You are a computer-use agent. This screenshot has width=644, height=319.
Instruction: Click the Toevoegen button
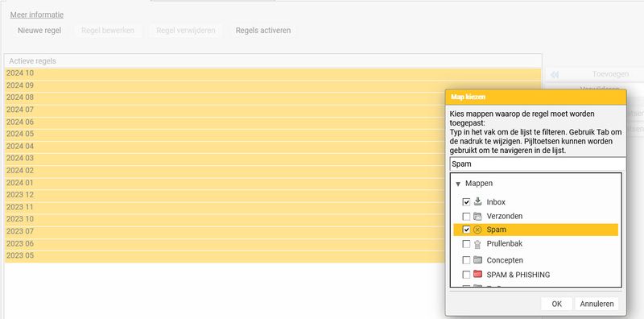[x=610, y=74]
